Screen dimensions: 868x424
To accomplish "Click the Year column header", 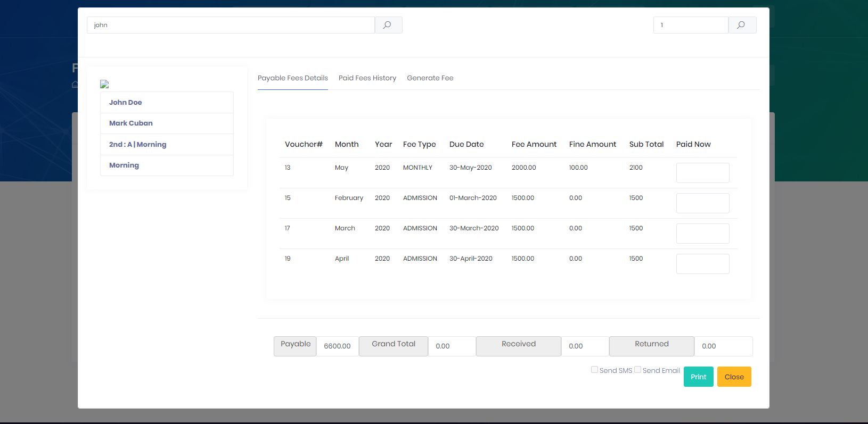I will [x=383, y=144].
